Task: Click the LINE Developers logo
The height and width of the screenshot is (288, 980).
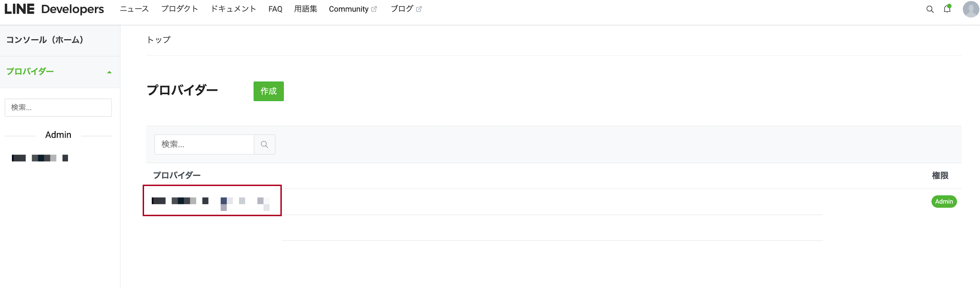Action: coord(54,9)
